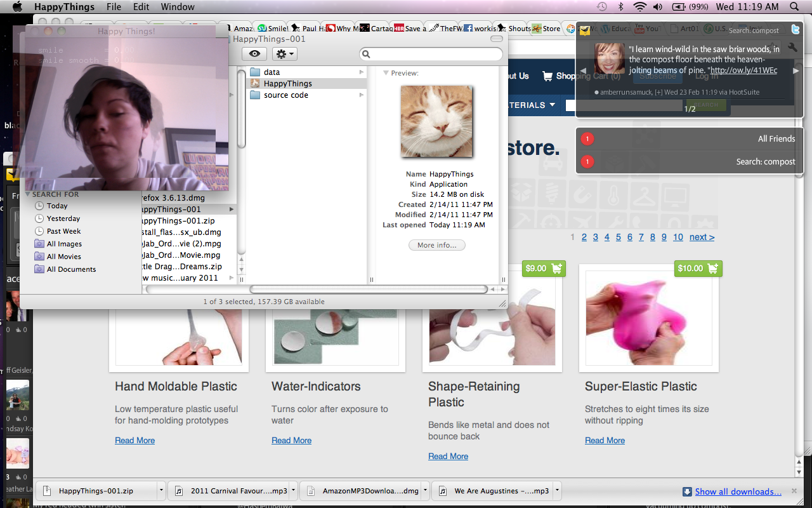The height and width of the screenshot is (508, 812).
Task: Click the Finder search field
Action: pyautogui.click(x=431, y=55)
